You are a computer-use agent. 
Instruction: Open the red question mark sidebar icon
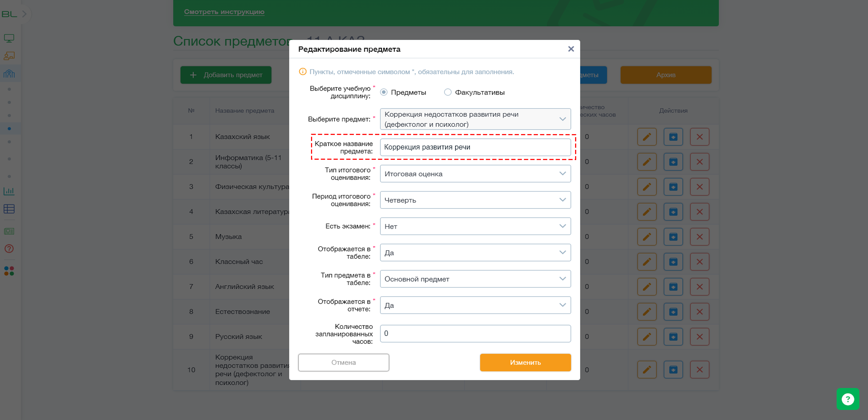click(x=9, y=248)
